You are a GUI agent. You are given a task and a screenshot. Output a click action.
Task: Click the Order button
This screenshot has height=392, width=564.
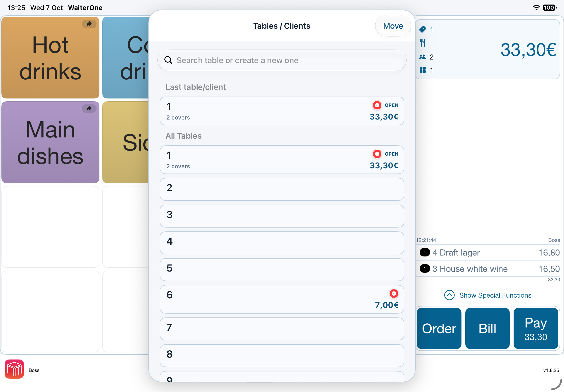(x=439, y=328)
